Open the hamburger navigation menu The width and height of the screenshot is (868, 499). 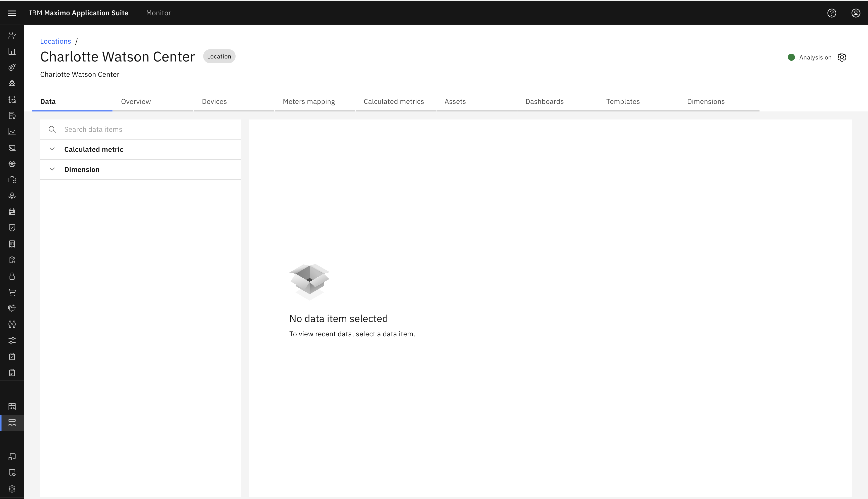(12, 13)
